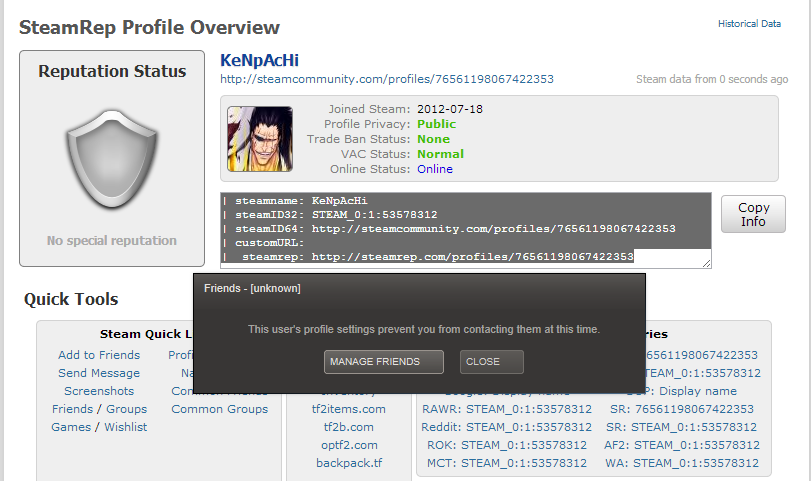The width and height of the screenshot is (811, 481).
Task: Click the Add to Friends link
Action: (x=99, y=355)
